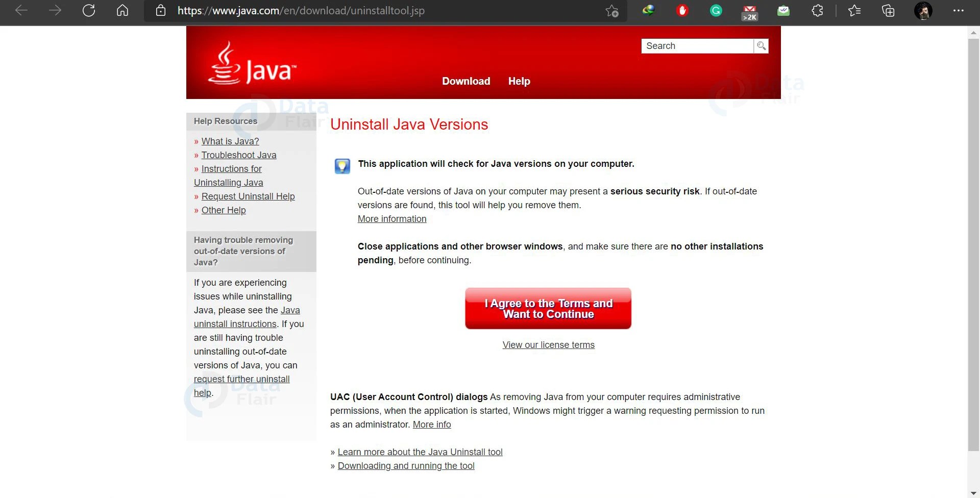
Task: Open the red hand adblock extension
Action: point(682,10)
